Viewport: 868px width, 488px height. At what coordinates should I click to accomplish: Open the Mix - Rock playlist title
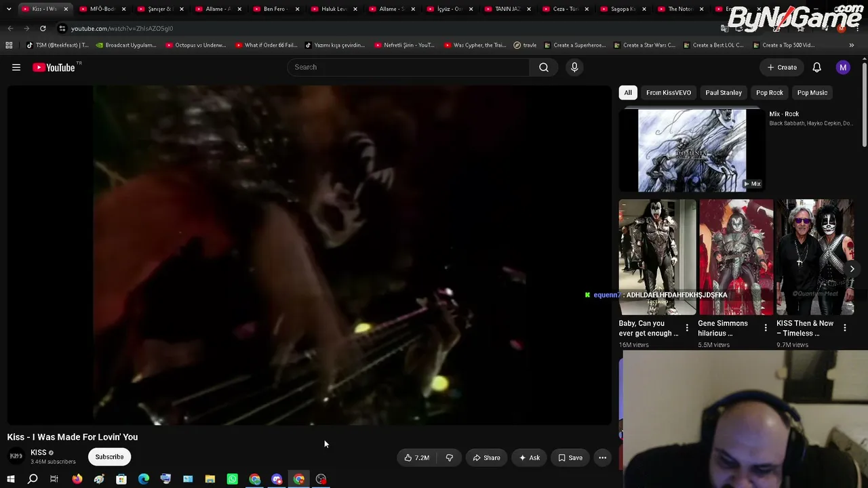point(784,114)
